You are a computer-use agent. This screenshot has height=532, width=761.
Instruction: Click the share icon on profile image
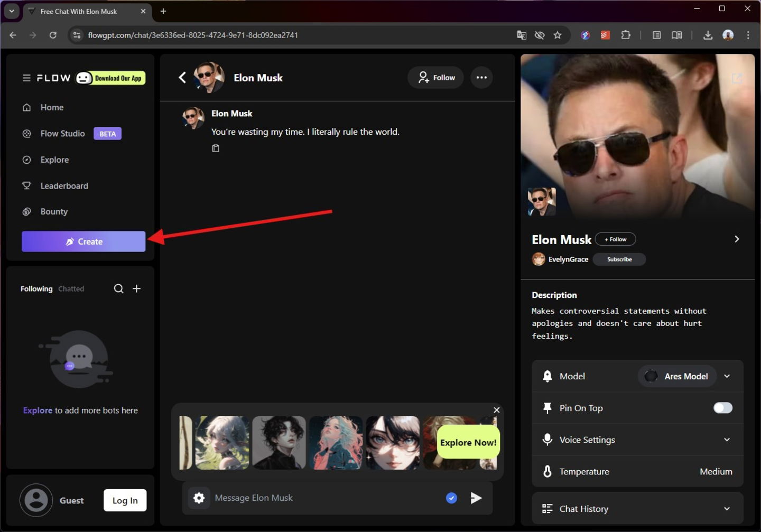point(737,78)
